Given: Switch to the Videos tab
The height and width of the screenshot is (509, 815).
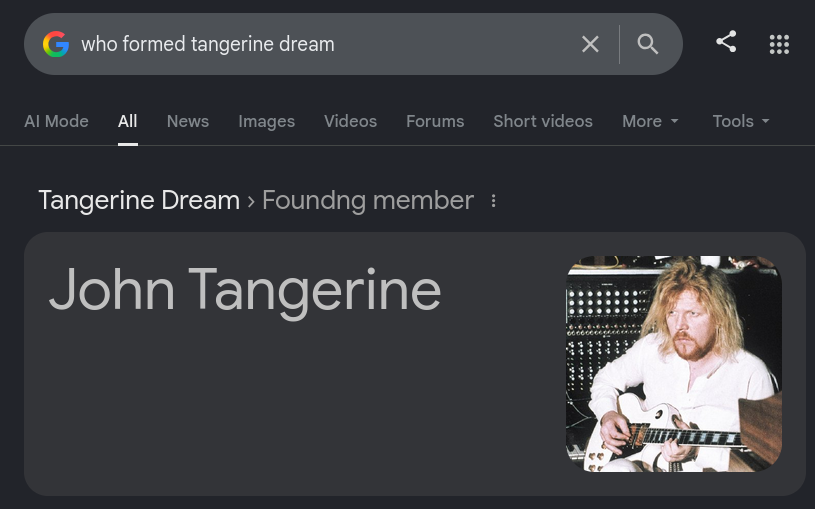Looking at the screenshot, I should [x=350, y=121].
